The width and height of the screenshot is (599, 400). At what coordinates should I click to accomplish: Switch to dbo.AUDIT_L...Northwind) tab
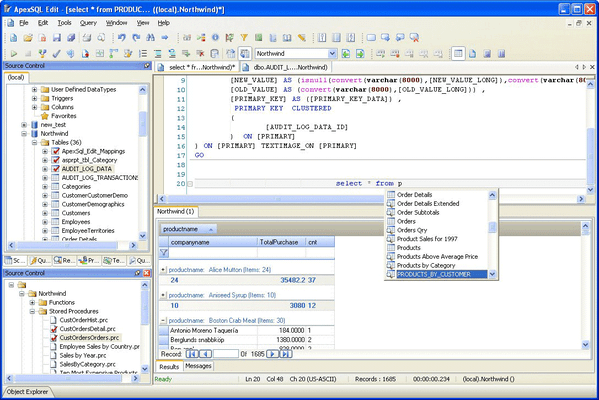[x=286, y=67]
